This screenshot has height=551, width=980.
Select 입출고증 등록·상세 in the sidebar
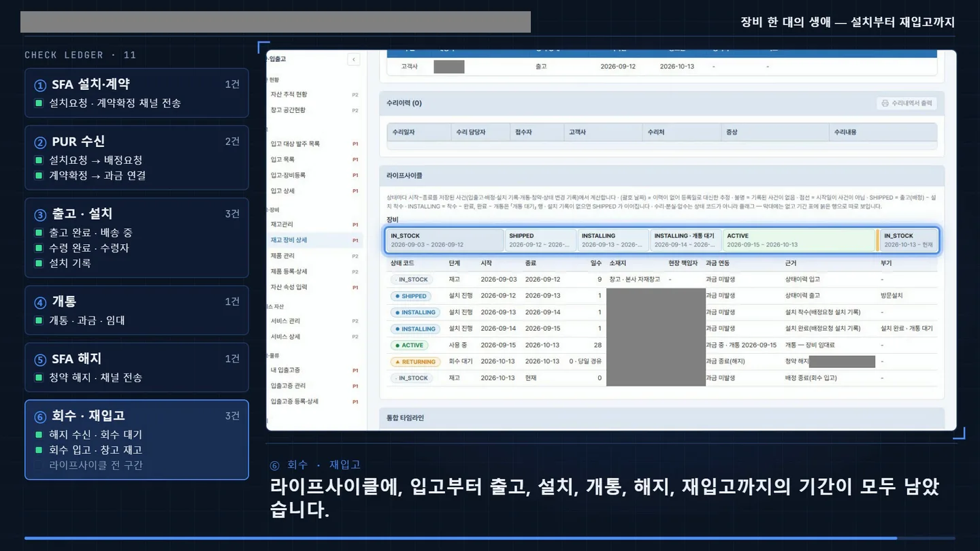click(295, 401)
